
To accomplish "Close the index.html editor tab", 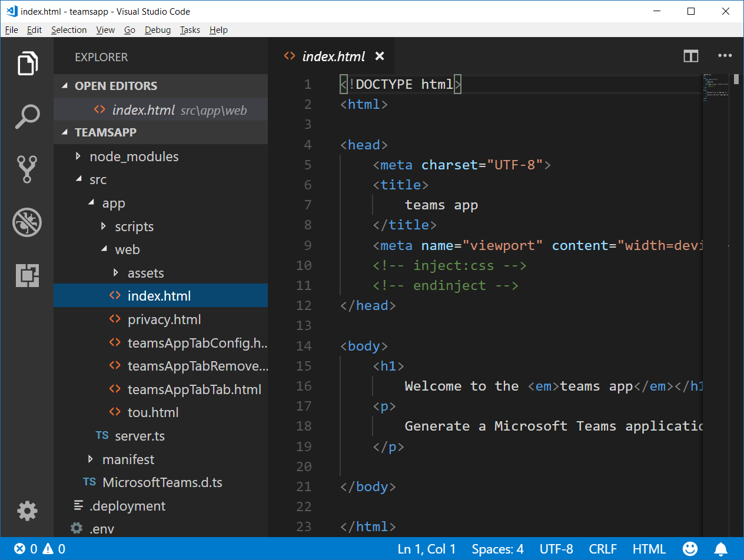I will tap(380, 56).
